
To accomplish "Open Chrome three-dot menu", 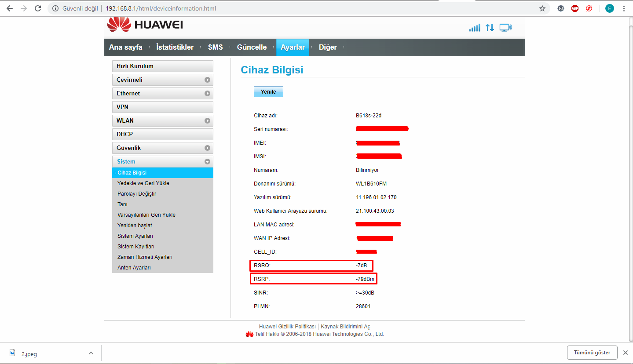I will (x=624, y=8).
